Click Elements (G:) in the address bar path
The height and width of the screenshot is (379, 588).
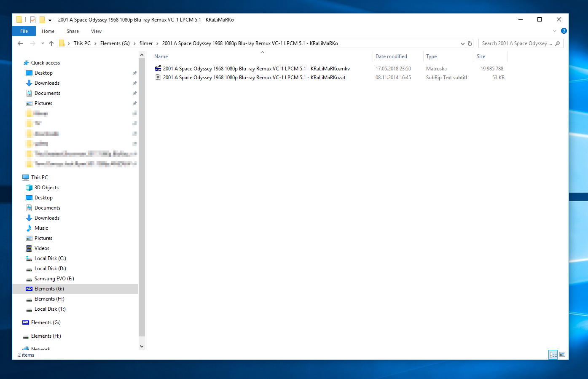pos(115,43)
